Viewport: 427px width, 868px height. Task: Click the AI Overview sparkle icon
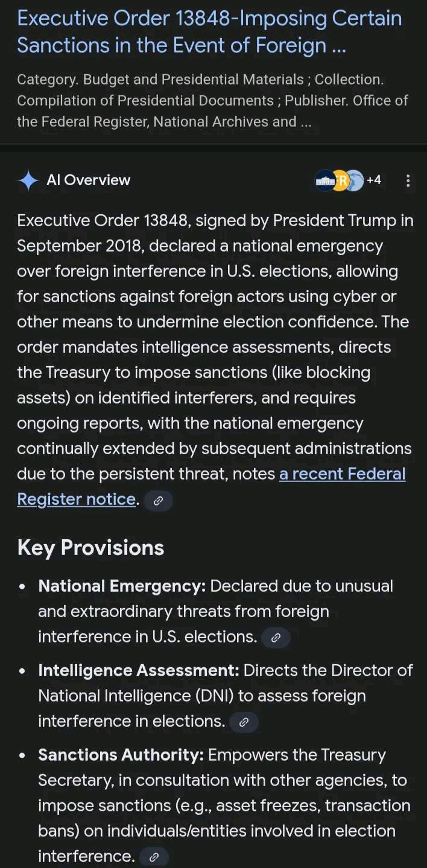pyautogui.click(x=28, y=180)
